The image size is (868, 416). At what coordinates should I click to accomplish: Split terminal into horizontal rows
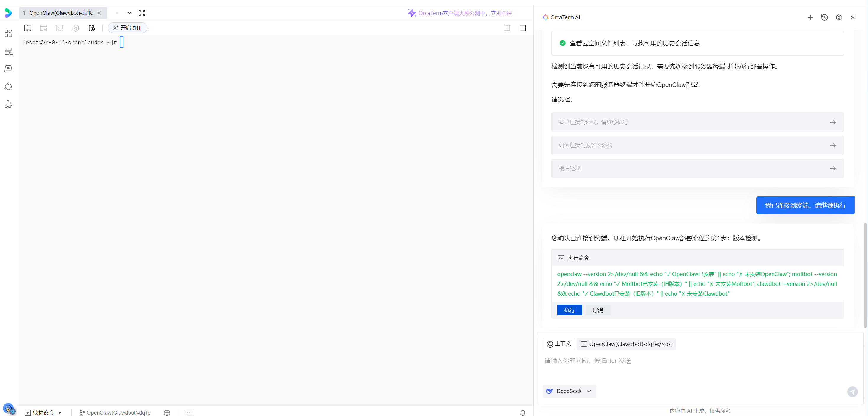(523, 28)
